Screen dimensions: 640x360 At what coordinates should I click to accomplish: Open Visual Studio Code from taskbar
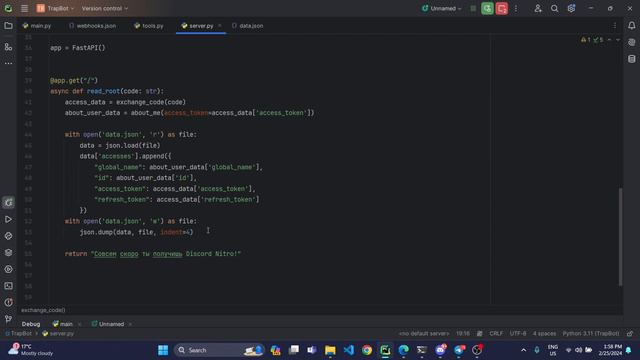click(349, 350)
